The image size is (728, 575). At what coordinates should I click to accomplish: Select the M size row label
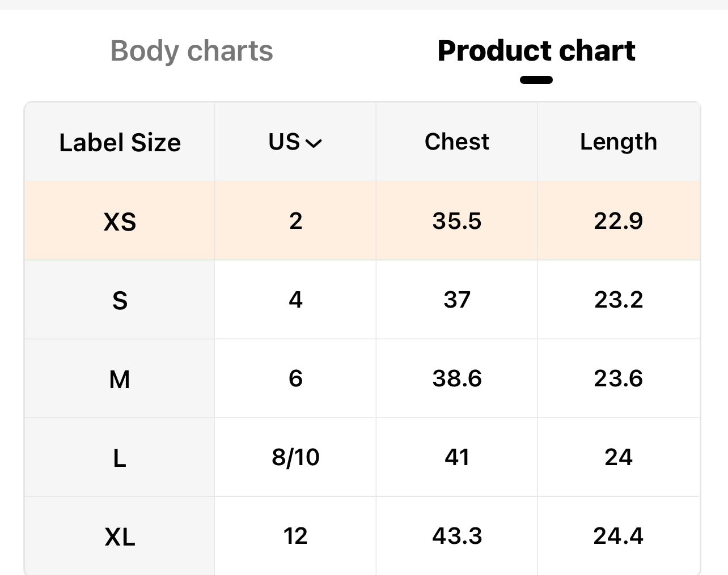pyautogui.click(x=120, y=379)
